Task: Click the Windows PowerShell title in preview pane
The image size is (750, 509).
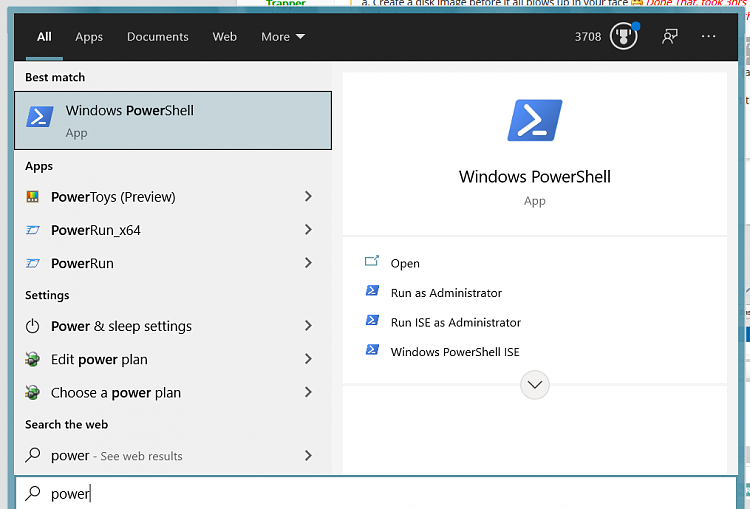Action: click(x=535, y=177)
